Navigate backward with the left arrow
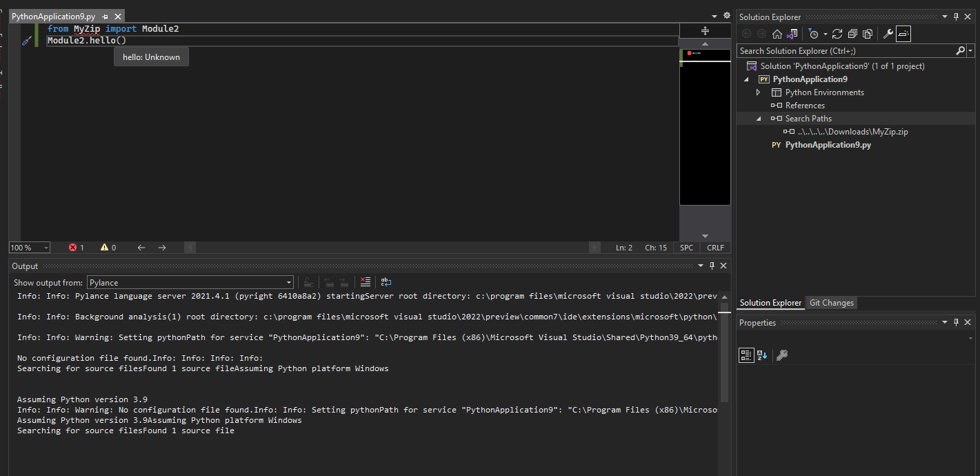 pyautogui.click(x=141, y=248)
